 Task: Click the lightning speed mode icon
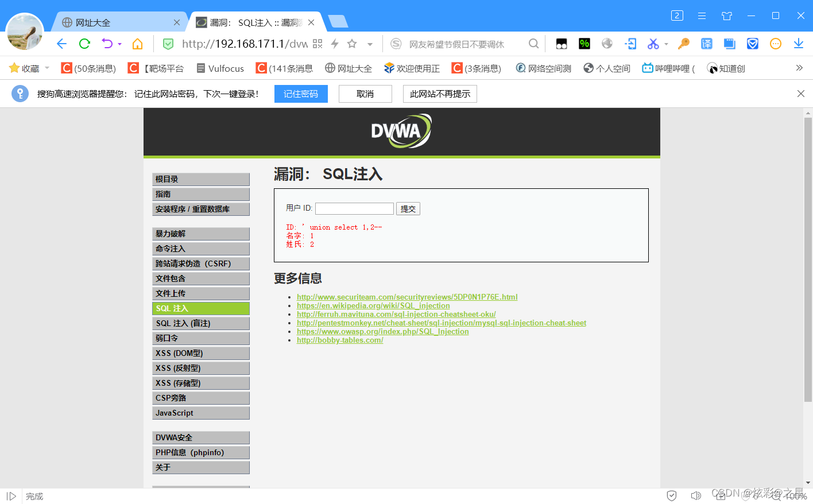tap(335, 44)
